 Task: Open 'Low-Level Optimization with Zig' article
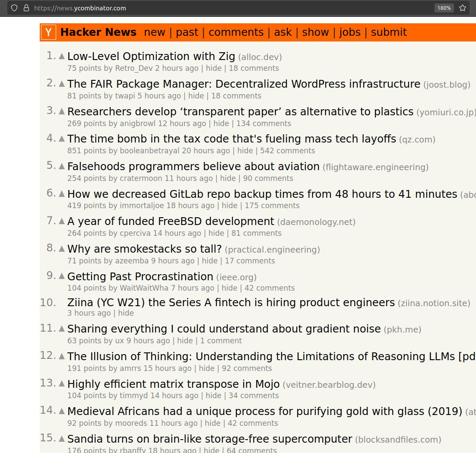151,57
